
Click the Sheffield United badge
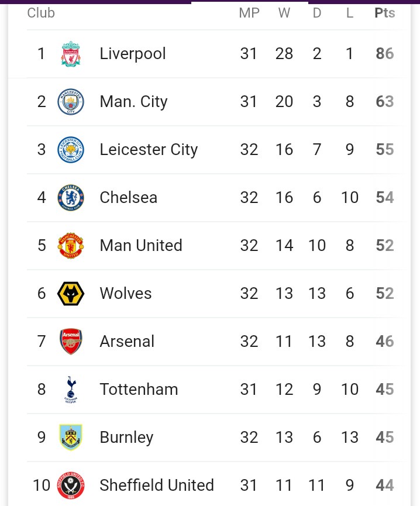click(71, 486)
